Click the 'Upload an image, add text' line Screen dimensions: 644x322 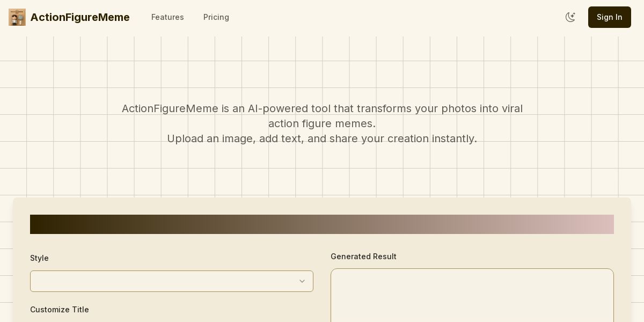(322, 138)
